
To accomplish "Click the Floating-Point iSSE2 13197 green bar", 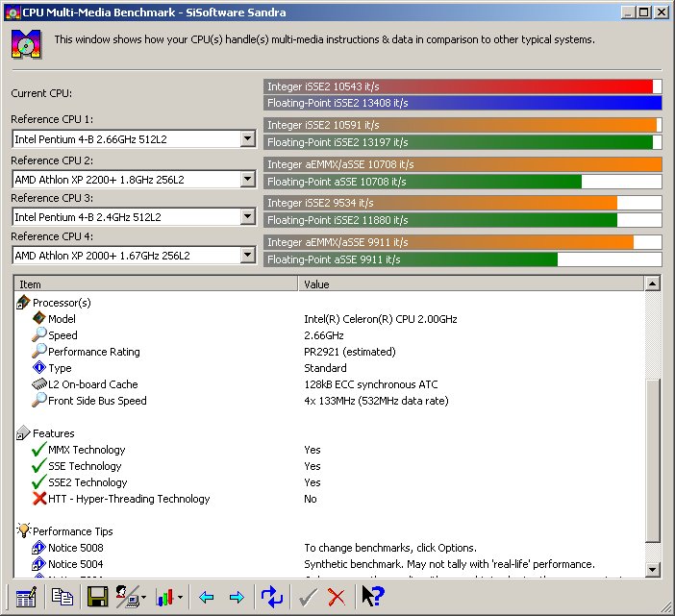I will (462, 142).
